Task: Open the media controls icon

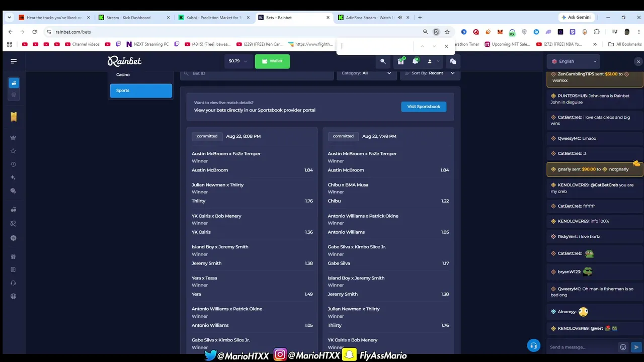Action: pos(614,32)
